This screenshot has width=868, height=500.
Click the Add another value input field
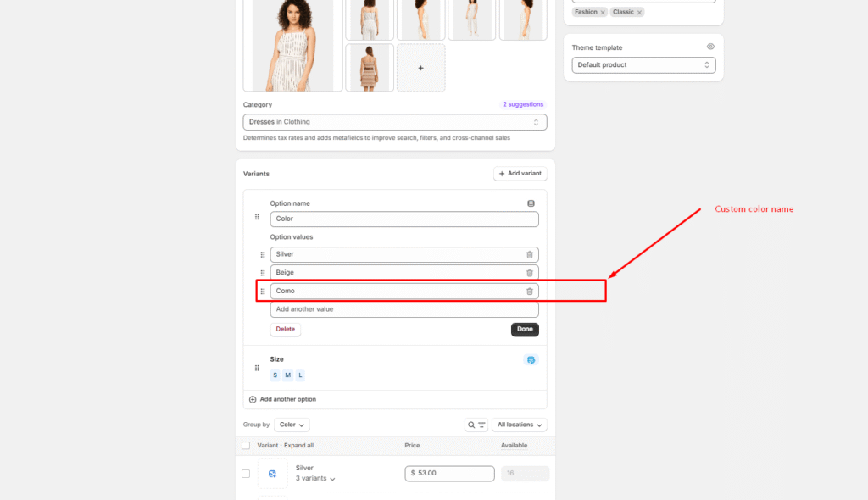403,309
